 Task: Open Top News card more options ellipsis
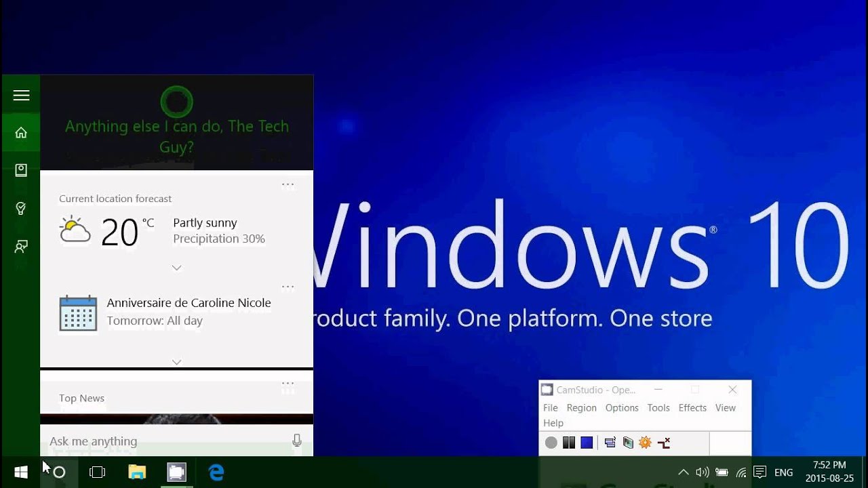(x=288, y=384)
